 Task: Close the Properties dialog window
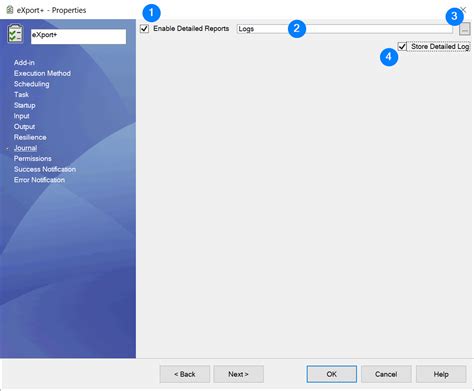point(463,9)
